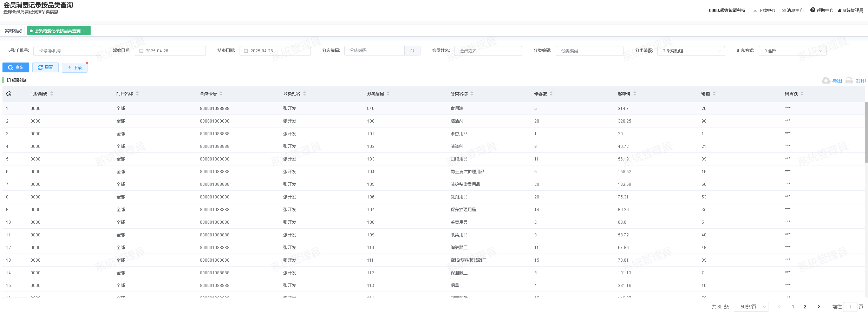Click the 导出 cloud export icon
This screenshot has width=868, height=314.
click(826, 81)
